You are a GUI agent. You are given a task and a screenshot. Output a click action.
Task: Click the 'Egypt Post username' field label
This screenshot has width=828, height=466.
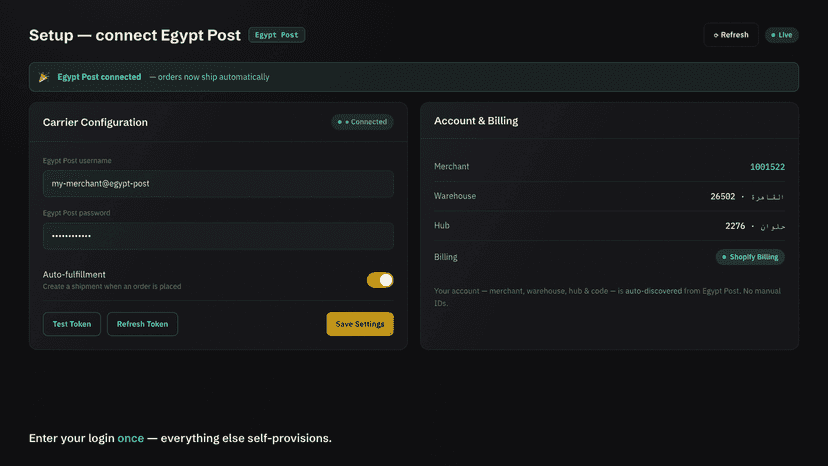pyautogui.click(x=77, y=161)
